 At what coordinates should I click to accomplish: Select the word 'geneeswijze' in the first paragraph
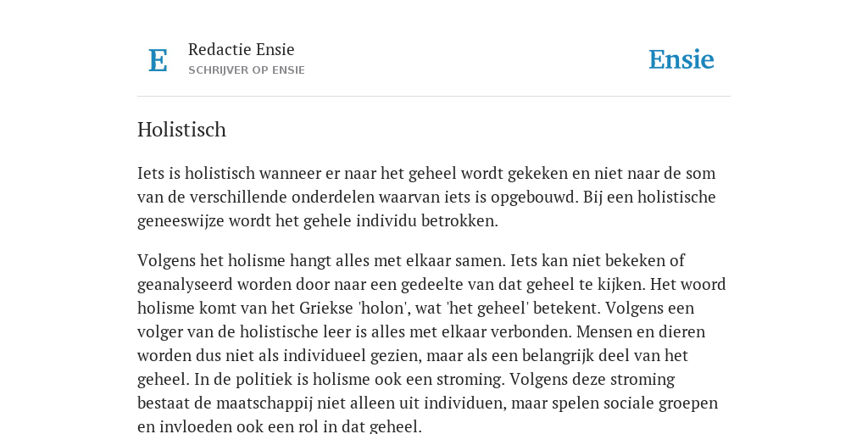(181, 221)
